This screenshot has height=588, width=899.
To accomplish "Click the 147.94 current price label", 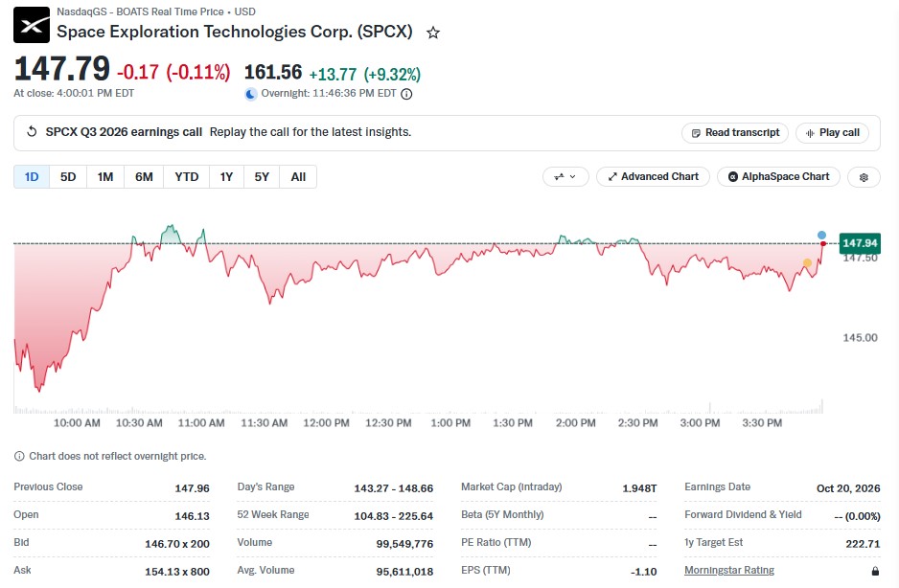I will pyautogui.click(x=860, y=243).
